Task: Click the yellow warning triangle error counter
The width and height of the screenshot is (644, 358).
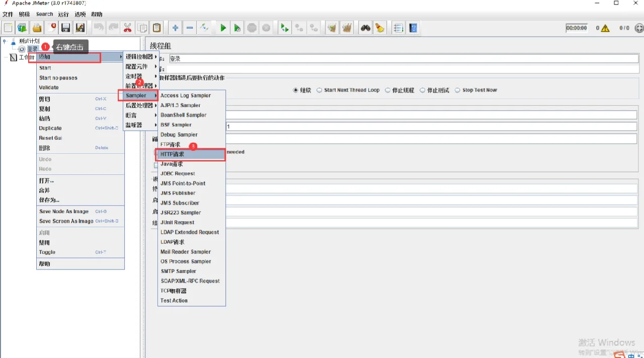Action: 605,28
